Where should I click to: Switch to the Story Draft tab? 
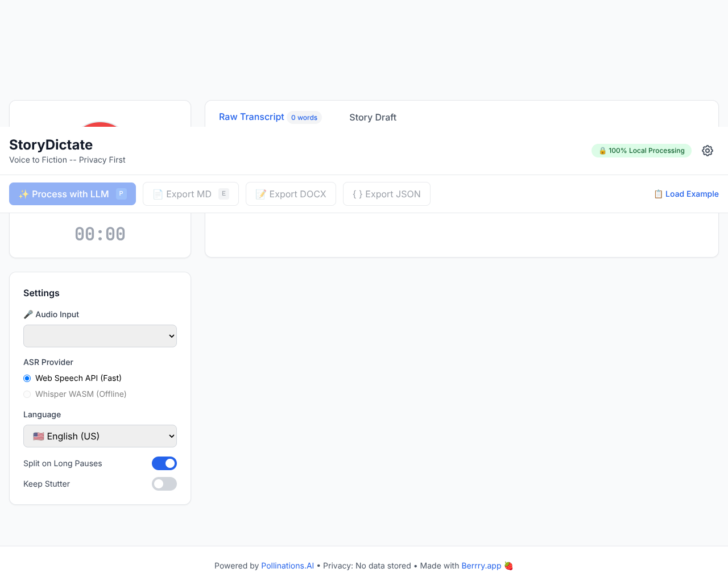point(373,117)
